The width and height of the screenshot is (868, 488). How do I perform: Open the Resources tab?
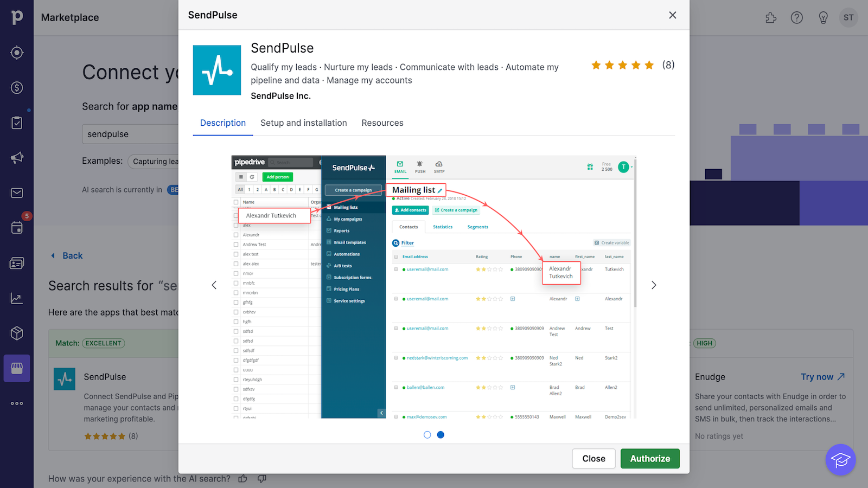point(382,123)
